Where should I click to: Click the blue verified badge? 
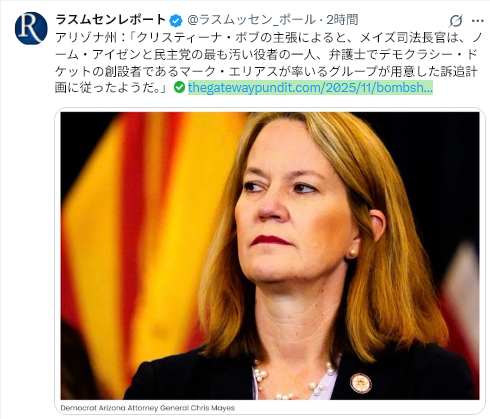click(176, 21)
